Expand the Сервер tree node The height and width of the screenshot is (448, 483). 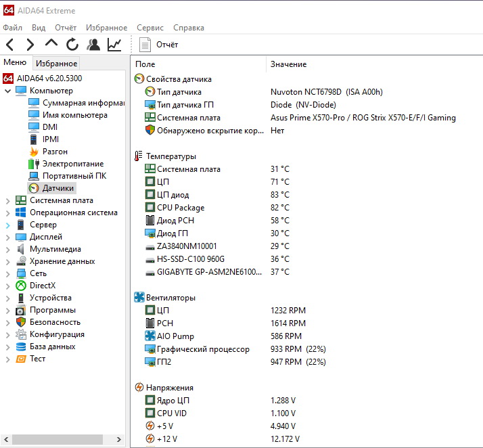coord(7,225)
